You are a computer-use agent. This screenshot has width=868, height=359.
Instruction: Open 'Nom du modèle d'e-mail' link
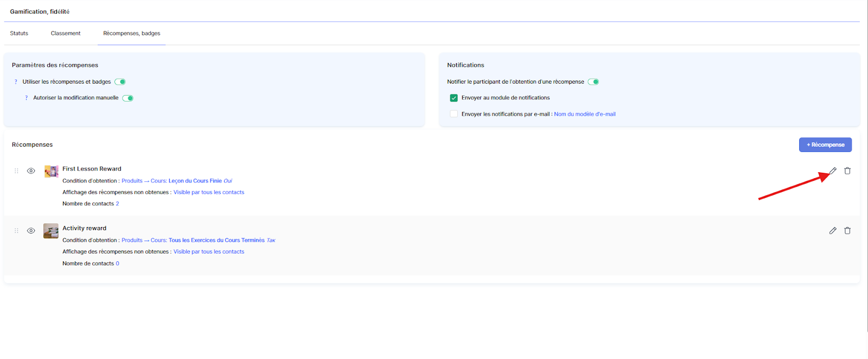pos(585,115)
